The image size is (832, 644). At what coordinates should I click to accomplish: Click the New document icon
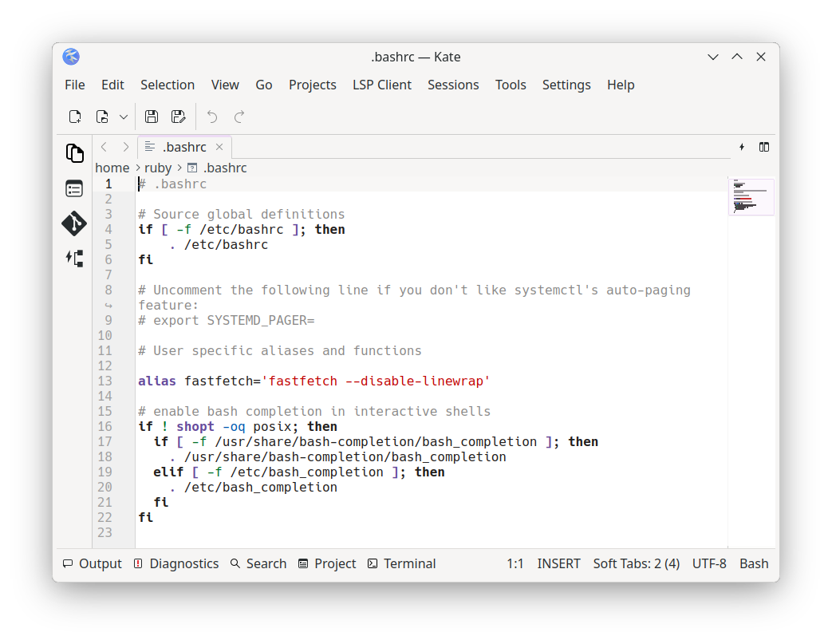75,117
